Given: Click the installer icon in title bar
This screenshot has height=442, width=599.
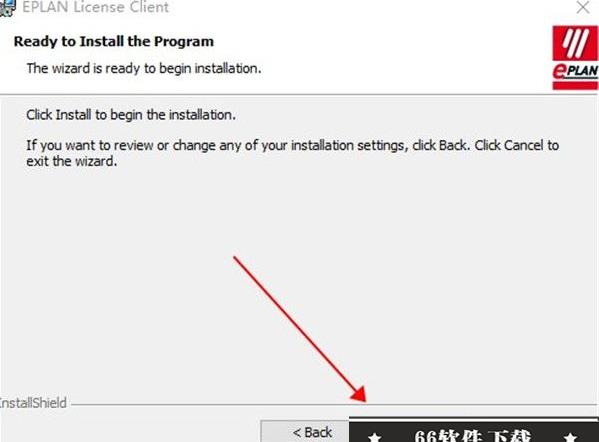Looking at the screenshot, I should pyautogui.click(x=7, y=8).
